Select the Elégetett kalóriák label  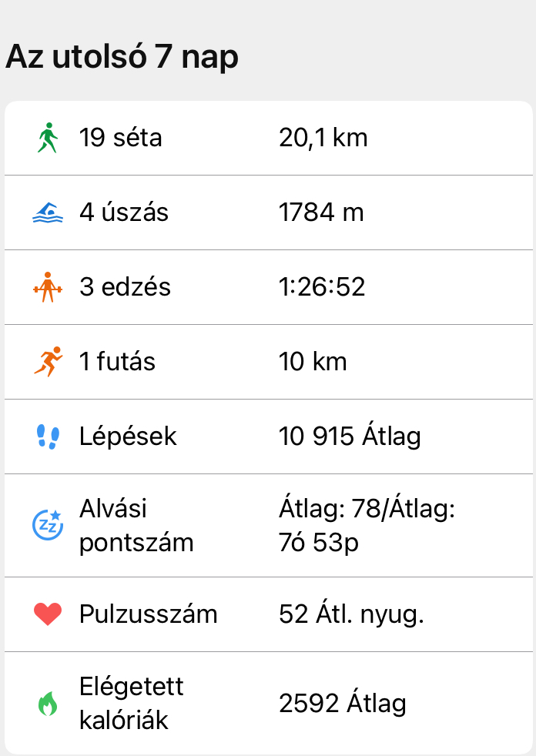132,704
